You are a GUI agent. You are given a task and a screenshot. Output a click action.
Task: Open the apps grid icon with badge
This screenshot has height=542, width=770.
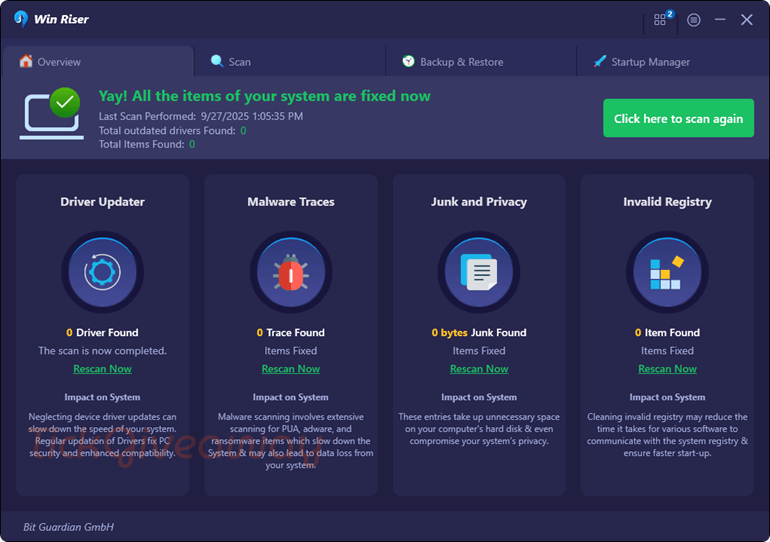coord(660,20)
